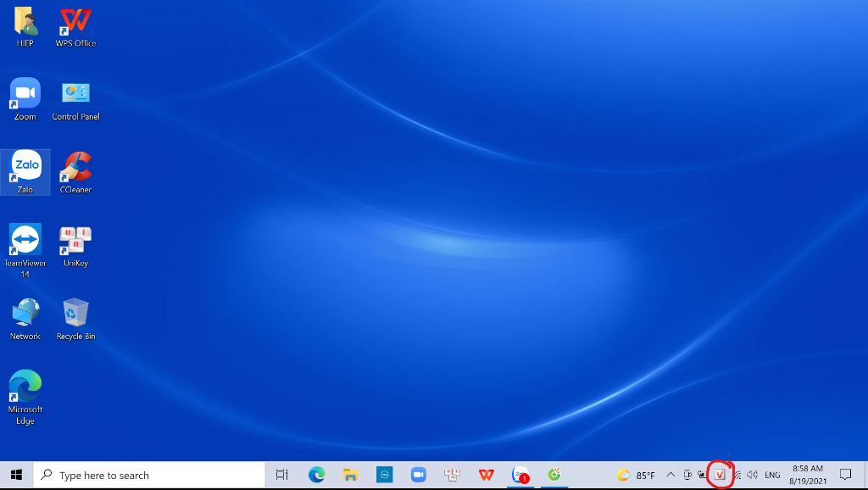868x490 pixels.
Task: Open the 85°F weather widget
Action: tap(636, 475)
